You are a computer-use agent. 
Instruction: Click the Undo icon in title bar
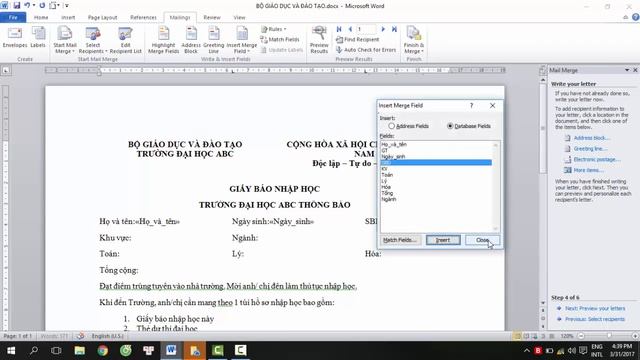pos(27,6)
